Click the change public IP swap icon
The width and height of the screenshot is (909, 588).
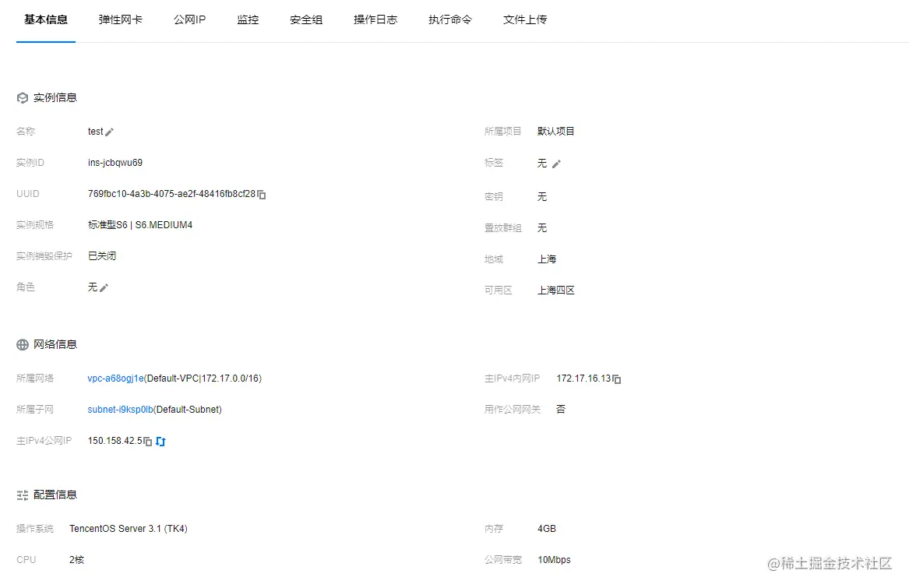(160, 442)
